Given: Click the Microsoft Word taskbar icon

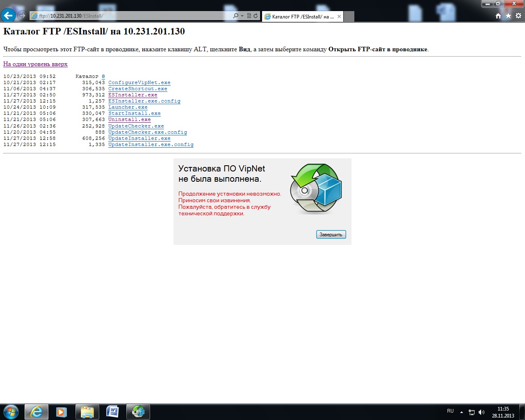Looking at the screenshot, I should pyautogui.click(x=112, y=412).
